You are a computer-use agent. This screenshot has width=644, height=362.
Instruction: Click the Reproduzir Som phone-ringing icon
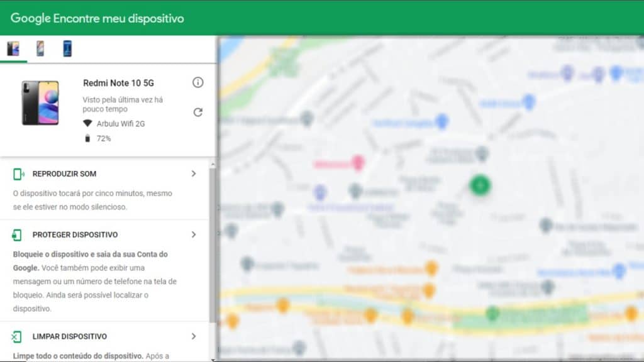[18, 174]
